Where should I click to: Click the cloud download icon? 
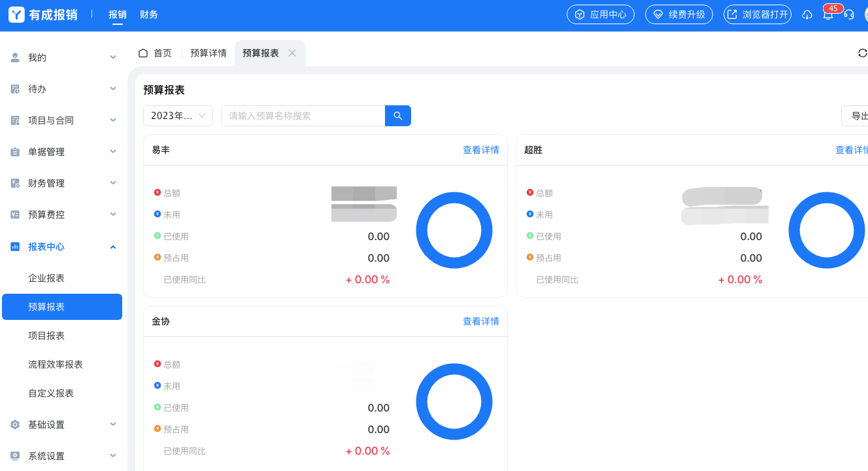[x=807, y=15]
